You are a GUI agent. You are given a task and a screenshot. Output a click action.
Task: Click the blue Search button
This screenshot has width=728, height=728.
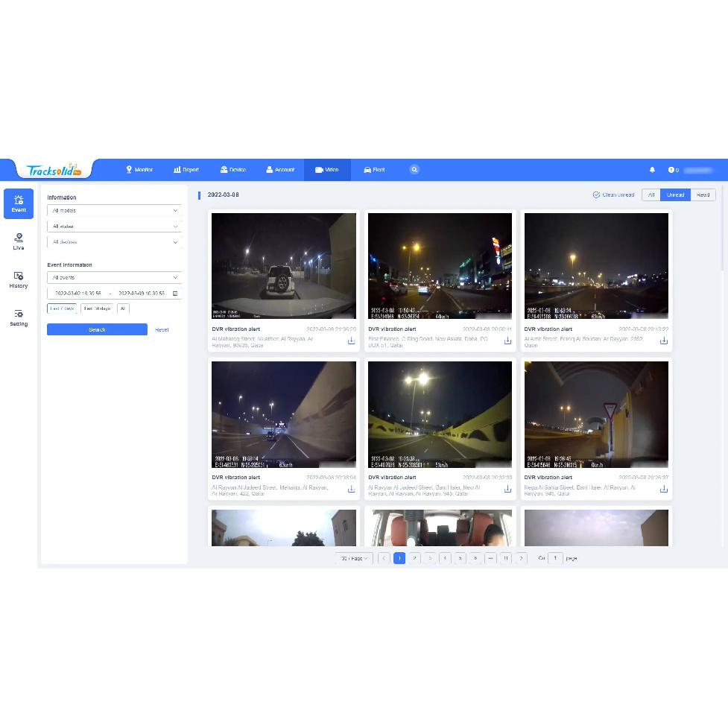(x=97, y=329)
